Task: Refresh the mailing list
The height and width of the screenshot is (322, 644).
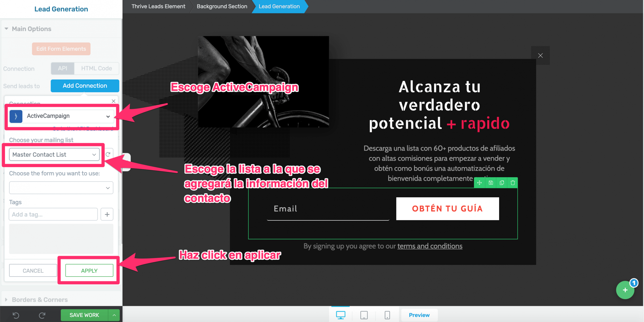Action: (108, 154)
